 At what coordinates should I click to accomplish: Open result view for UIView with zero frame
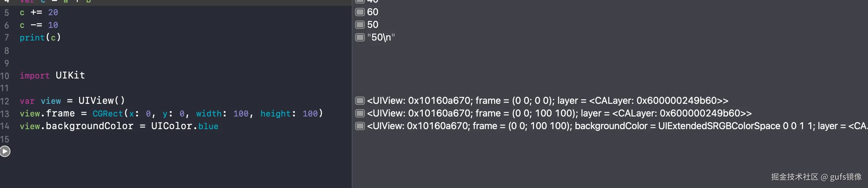360,101
